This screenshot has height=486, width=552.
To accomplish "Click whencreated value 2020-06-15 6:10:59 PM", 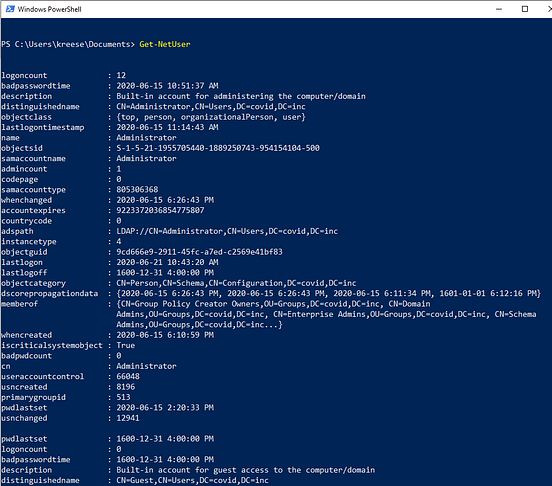I will [x=165, y=335].
